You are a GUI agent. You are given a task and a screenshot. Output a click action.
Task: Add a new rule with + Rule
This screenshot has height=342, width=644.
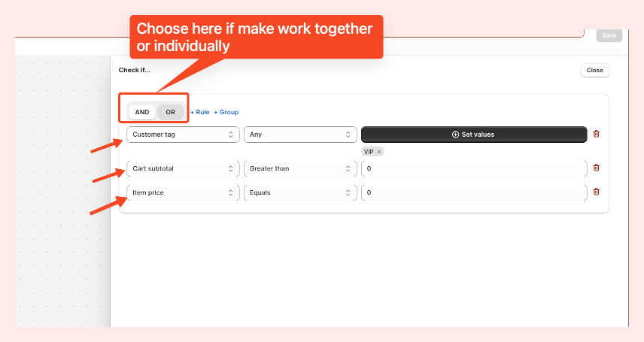click(200, 112)
